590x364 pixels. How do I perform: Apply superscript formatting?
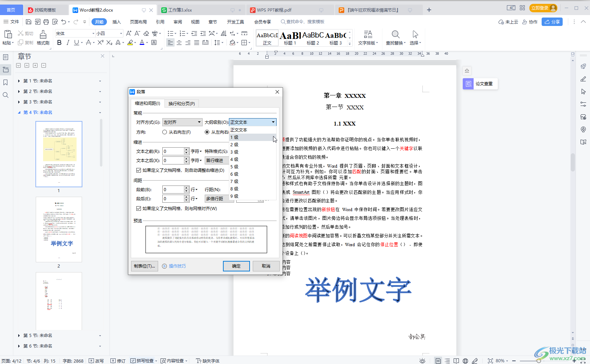100,43
